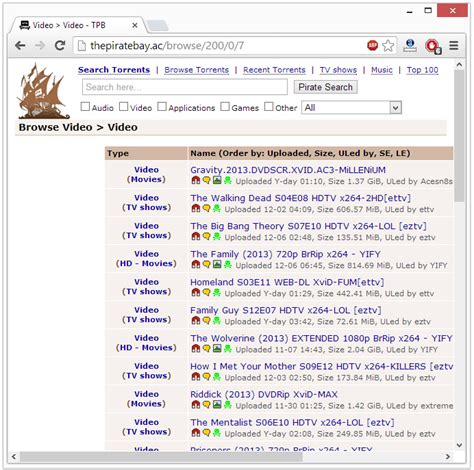
Task: Go back with the browser back arrow
Action: 20,45
